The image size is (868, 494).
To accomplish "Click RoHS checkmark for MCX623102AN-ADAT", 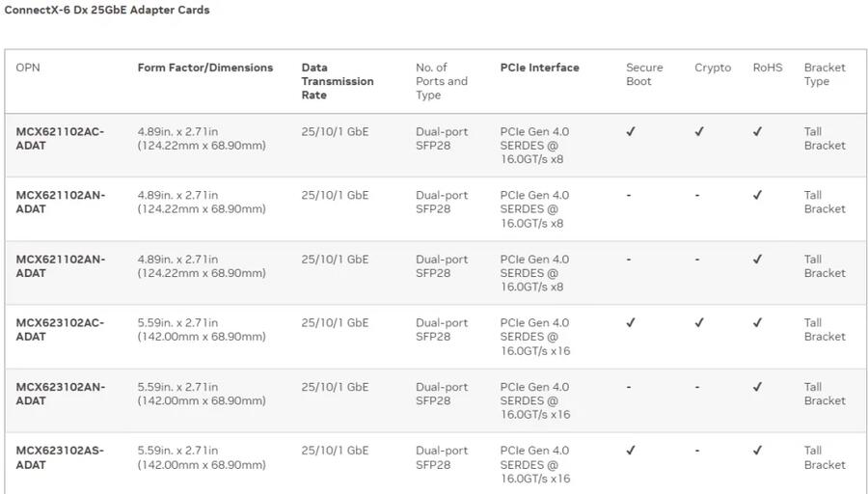I will click(757, 387).
